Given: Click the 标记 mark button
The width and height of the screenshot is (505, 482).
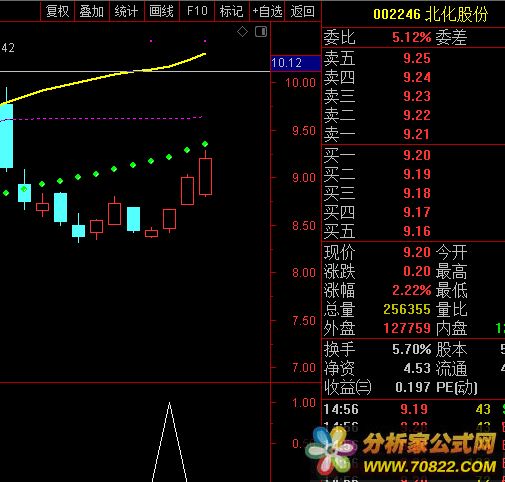Looking at the screenshot, I should point(231,11).
